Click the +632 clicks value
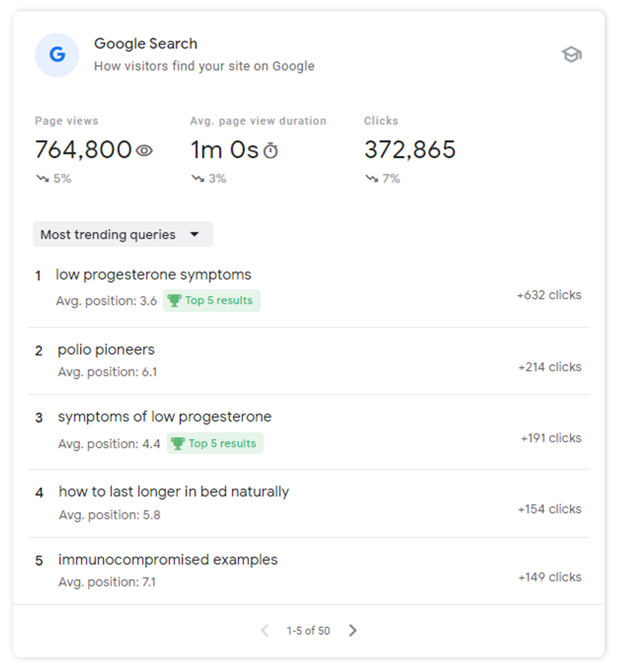This screenshot has height=672, width=625. coord(548,295)
